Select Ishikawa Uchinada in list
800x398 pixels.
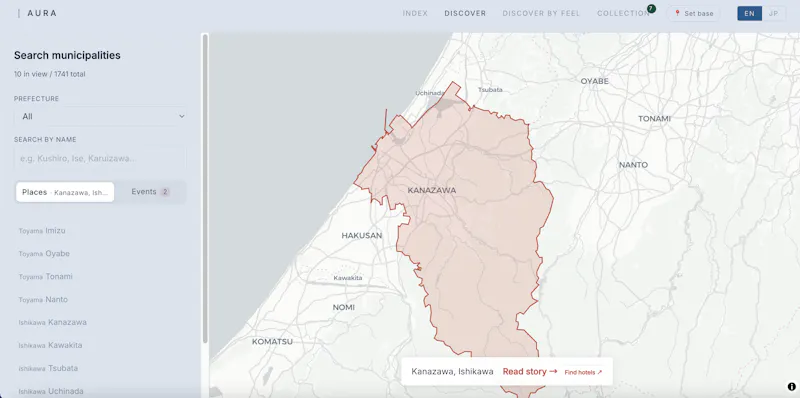click(x=51, y=391)
